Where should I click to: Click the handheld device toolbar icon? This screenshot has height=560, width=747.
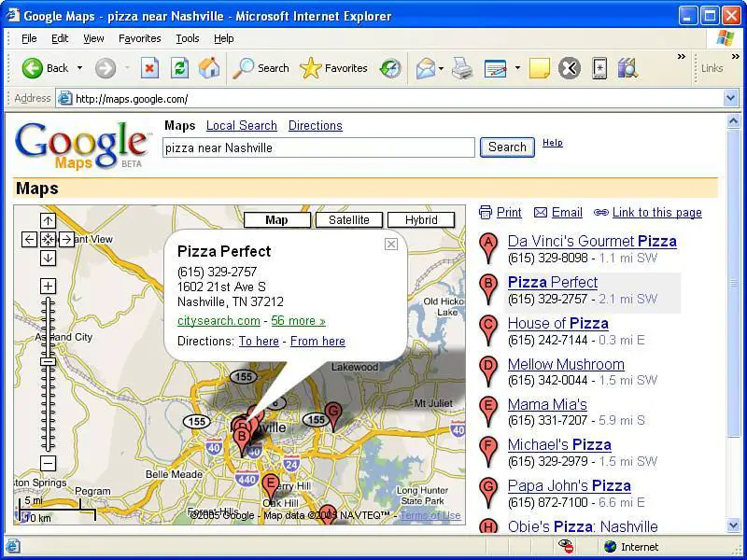(x=599, y=68)
